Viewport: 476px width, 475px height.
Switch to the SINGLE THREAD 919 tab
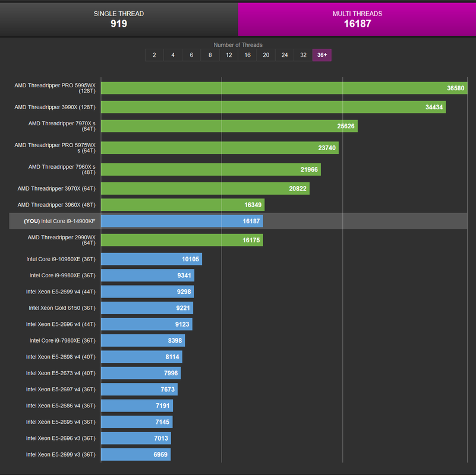pyautogui.click(x=119, y=20)
